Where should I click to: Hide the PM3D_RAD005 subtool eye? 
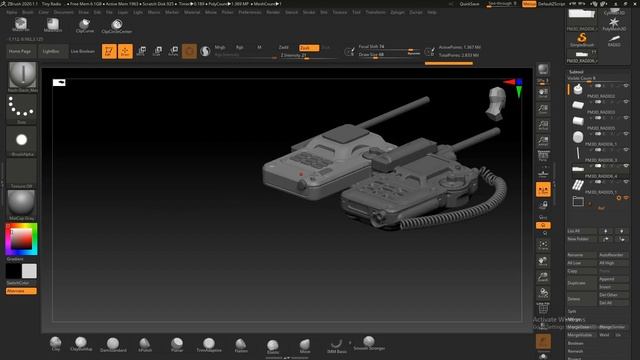[626, 118]
